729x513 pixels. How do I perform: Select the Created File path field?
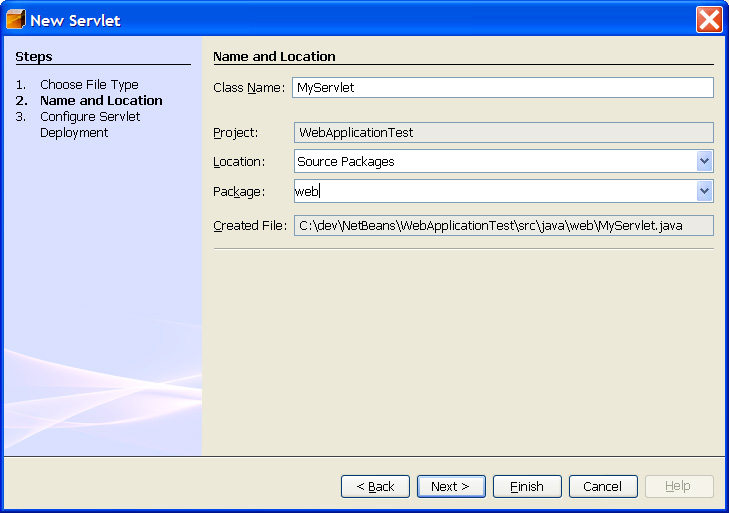[503, 226]
